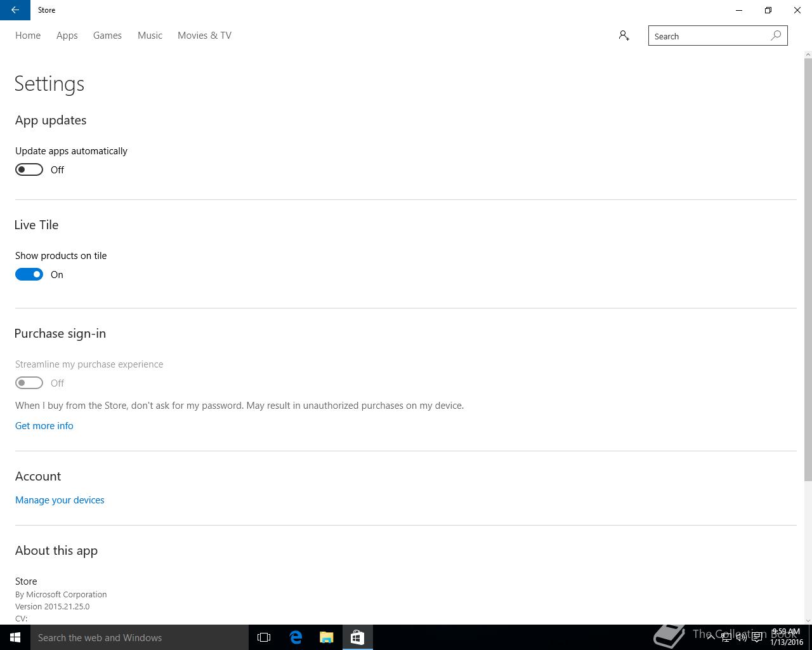The width and height of the screenshot is (812, 650).
Task: Click the About this app heading
Action: (56, 550)
